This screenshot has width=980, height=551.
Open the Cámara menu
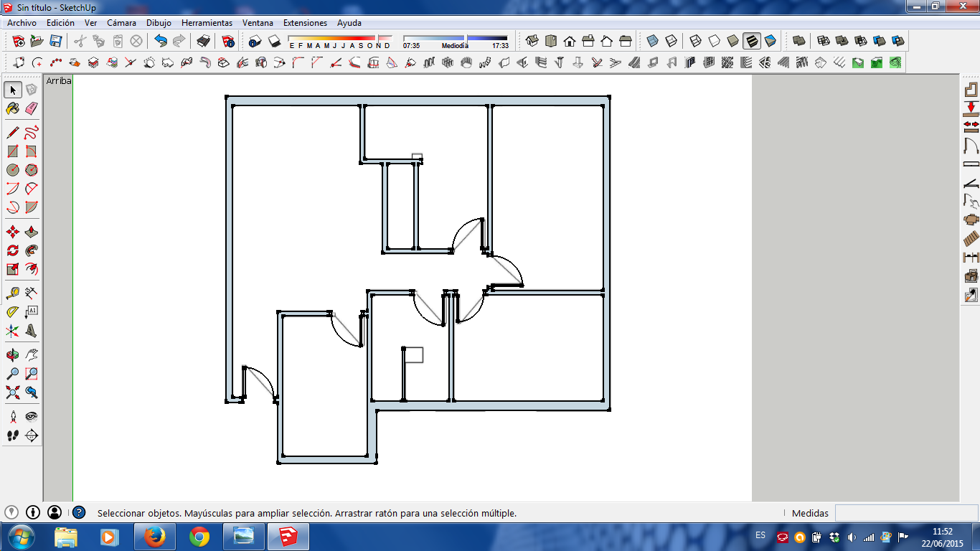click(121, 23)
